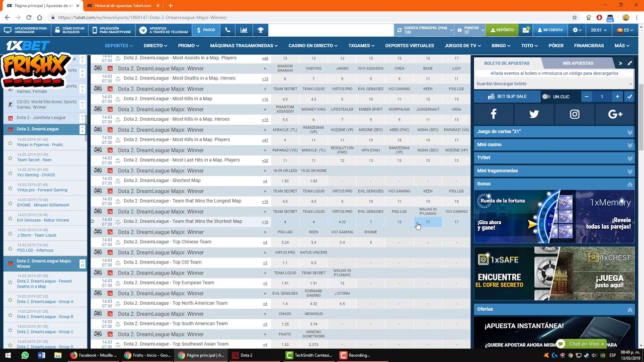Click the Instagram social icon

point(575,115)
